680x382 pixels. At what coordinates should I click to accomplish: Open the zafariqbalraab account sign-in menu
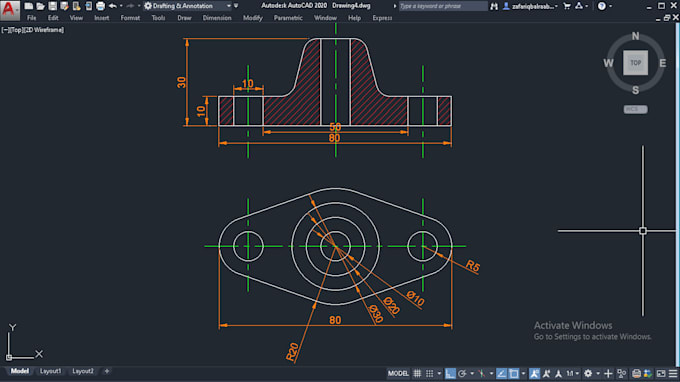(530, 6)
